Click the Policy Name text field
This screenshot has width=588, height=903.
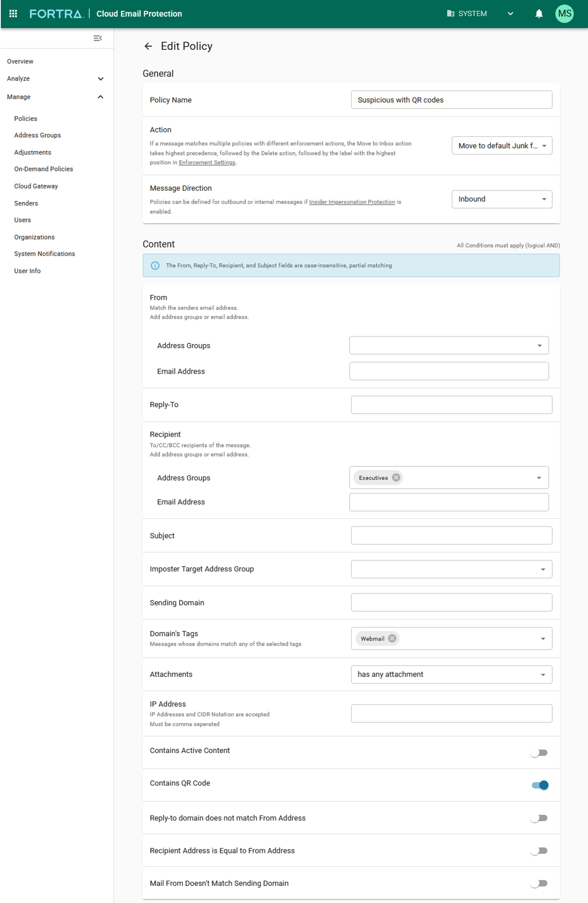point(451,100)
